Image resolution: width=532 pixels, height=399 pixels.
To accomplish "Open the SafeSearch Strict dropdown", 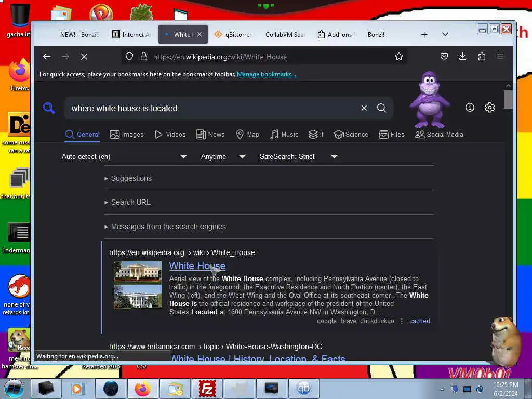I will (299, 157).
